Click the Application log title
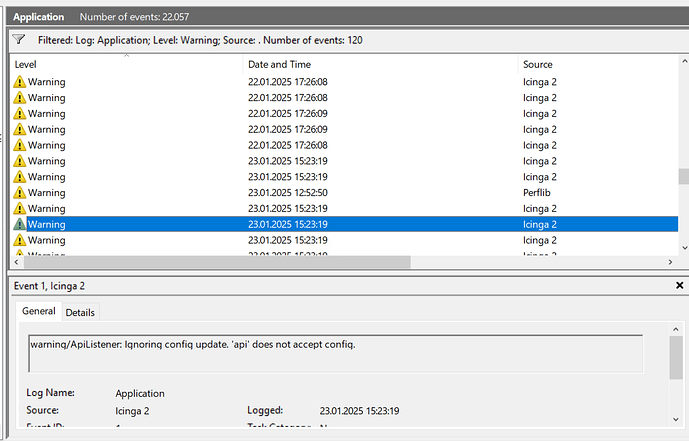 (39, 17)
